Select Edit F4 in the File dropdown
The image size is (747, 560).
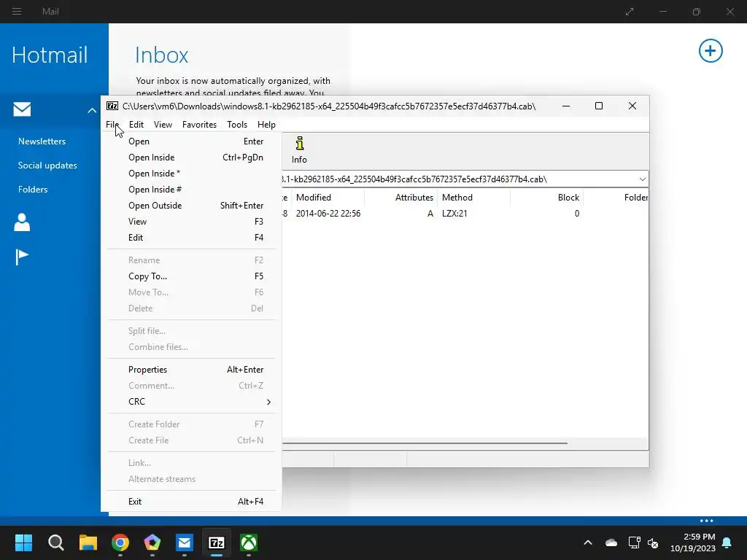191,238
